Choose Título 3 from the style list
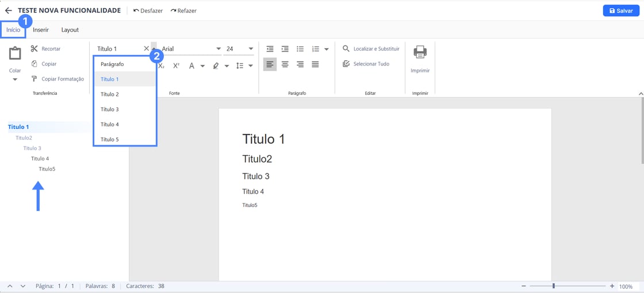The image size is (644, 293). pos(125,109)
